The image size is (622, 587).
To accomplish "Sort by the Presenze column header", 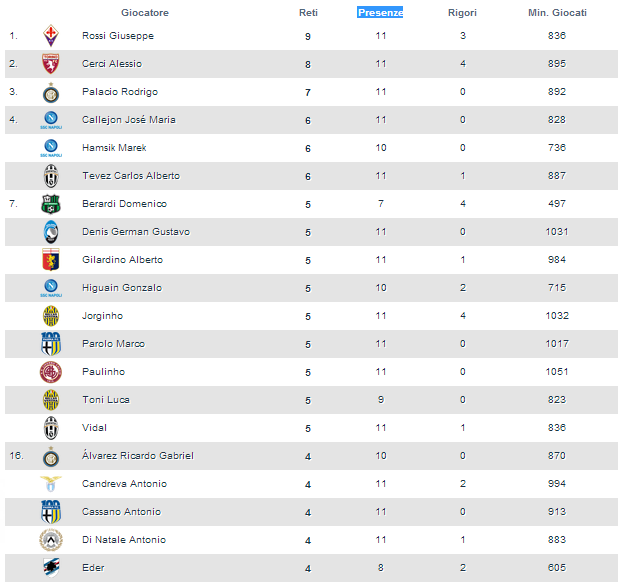I will pos(380,13).
